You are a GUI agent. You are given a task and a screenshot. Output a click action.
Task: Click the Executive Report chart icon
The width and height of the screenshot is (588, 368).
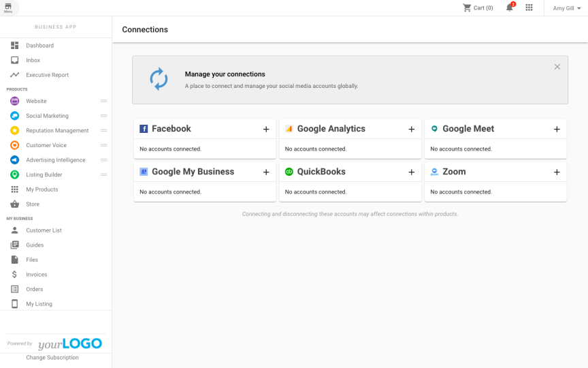coord(14,75)
